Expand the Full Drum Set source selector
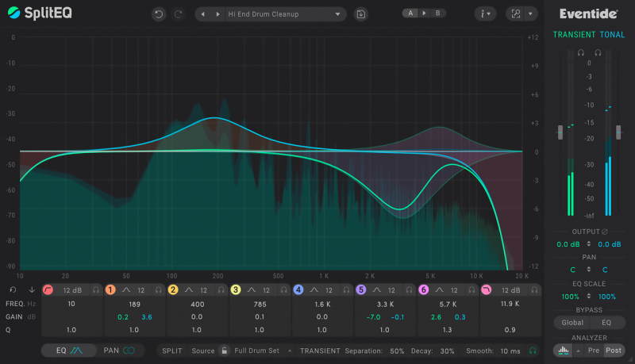The height and width of the screenshot is (364, 635). 289,350
